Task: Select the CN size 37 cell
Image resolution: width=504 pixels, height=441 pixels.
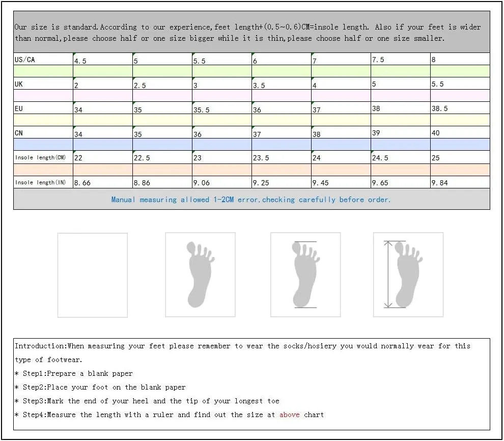Action: tap(281, 132)
